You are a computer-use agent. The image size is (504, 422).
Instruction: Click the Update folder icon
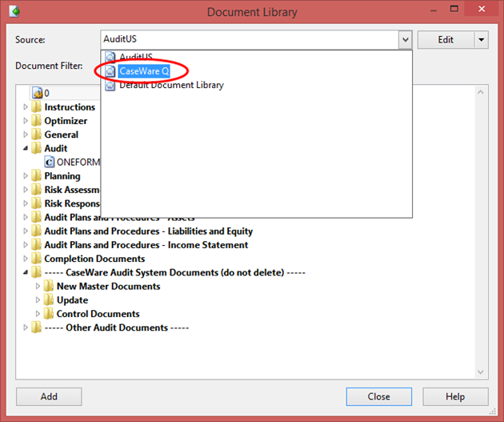click(48, 300)
